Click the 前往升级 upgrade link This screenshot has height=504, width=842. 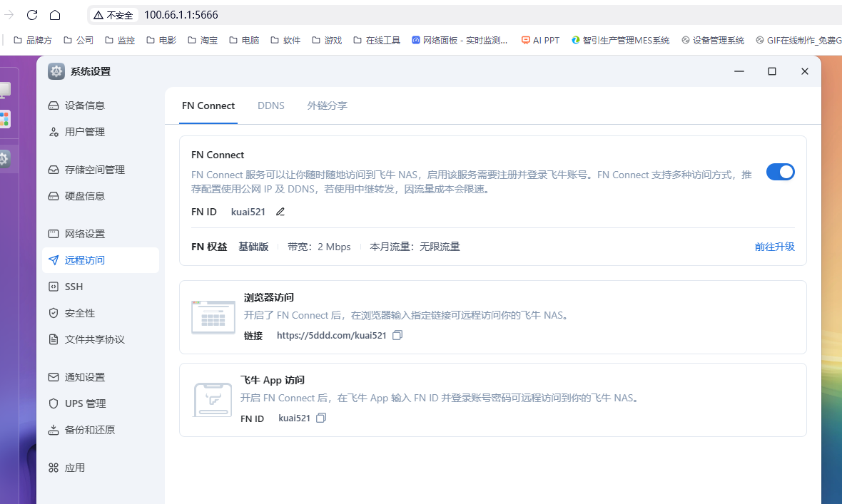tap(774, 247)
